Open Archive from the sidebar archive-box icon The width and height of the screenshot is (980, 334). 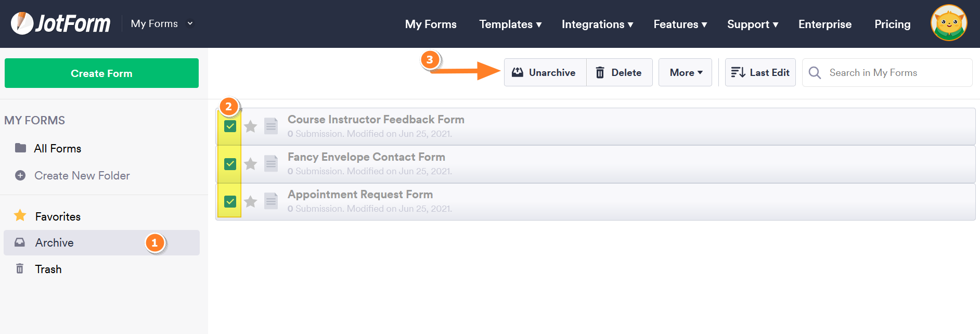pos(20,242)
